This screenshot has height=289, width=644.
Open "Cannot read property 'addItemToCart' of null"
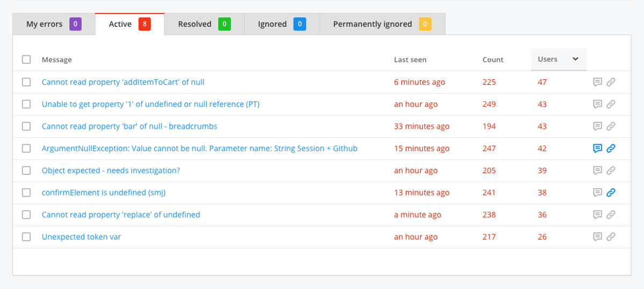123,82
